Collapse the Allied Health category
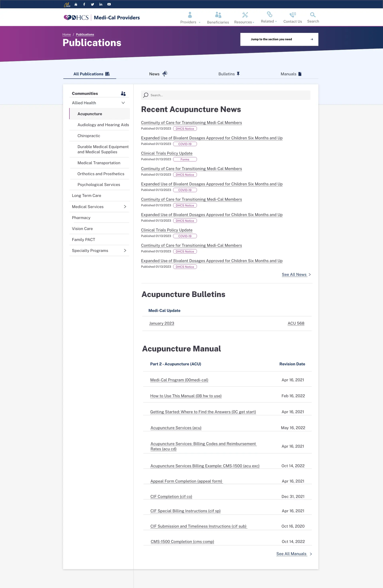Screen dimensions: 383x588 pos(123,103)
